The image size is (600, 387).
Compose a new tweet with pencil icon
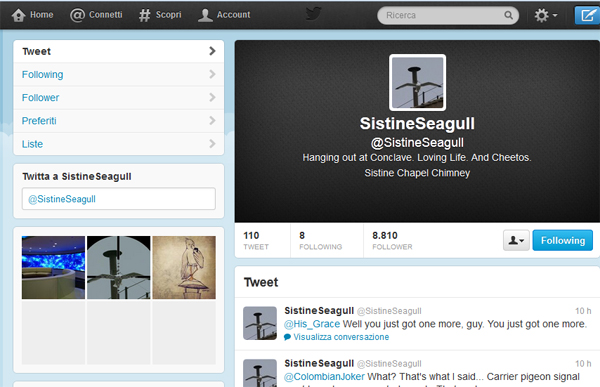click(x=587, y=15)
